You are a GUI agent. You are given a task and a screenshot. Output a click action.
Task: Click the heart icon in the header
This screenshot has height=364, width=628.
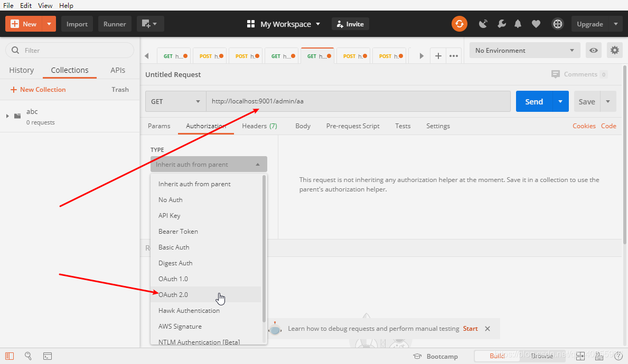coord(536,24)
